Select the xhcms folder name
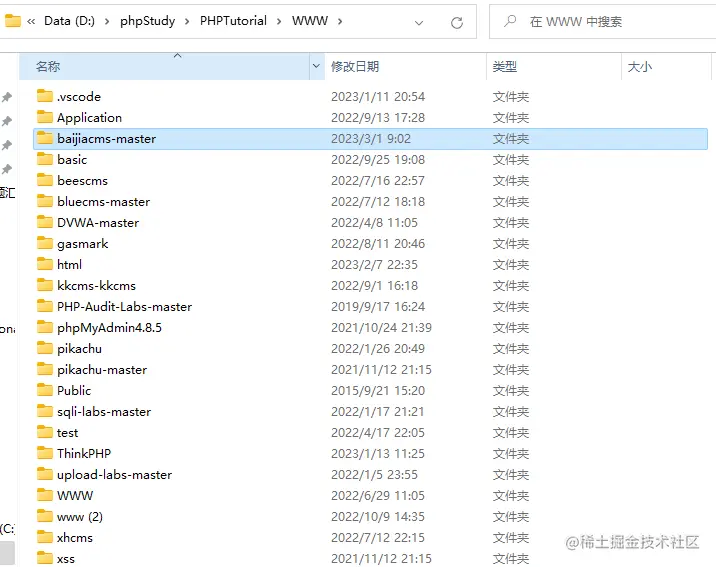 click(x=75, y=538)
